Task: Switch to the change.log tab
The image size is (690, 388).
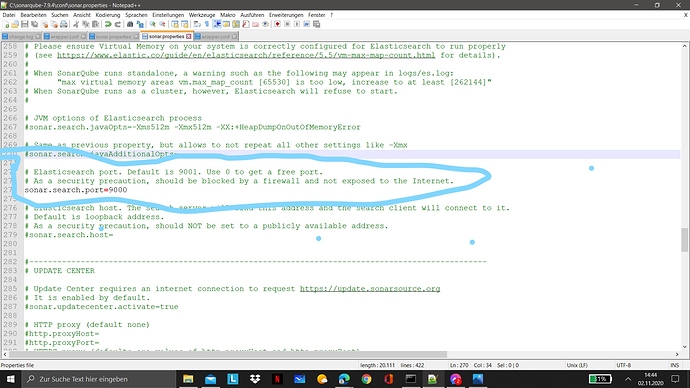Action: (21, 37)
